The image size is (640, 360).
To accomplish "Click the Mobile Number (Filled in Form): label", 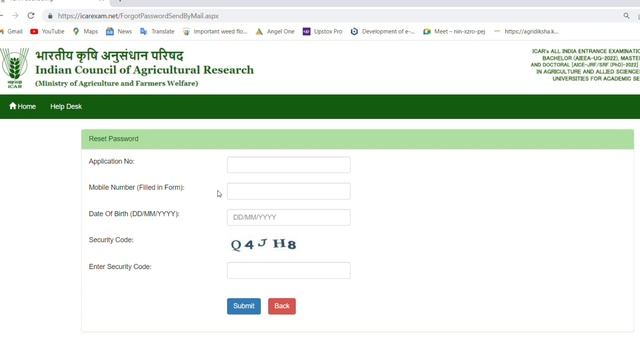I will (x=136, y=187).
